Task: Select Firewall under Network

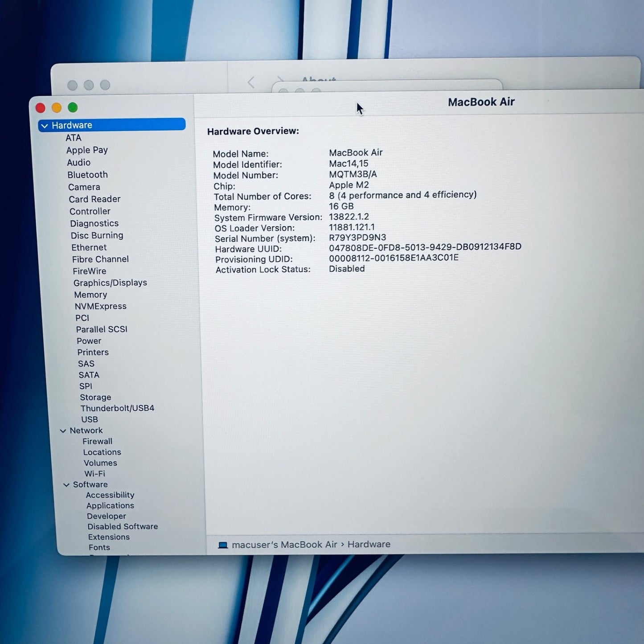Action: (x=97, y=441)
